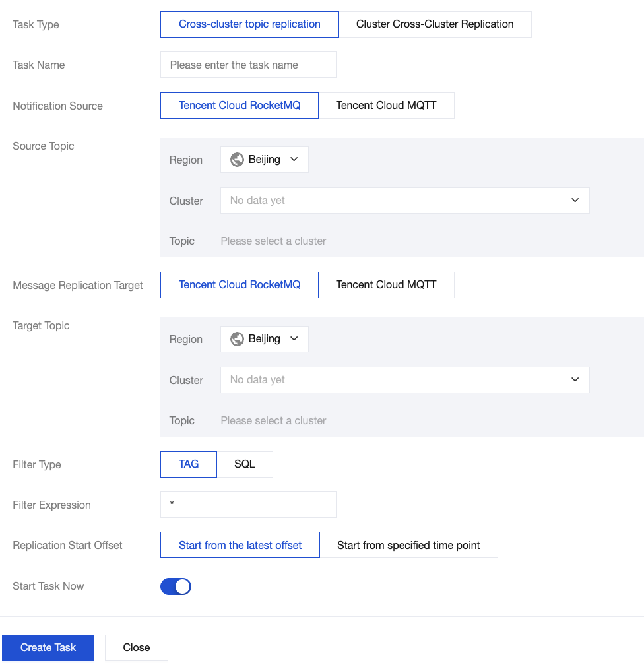Open the Source Topic Region Beijing dropdown

[265, 160]
